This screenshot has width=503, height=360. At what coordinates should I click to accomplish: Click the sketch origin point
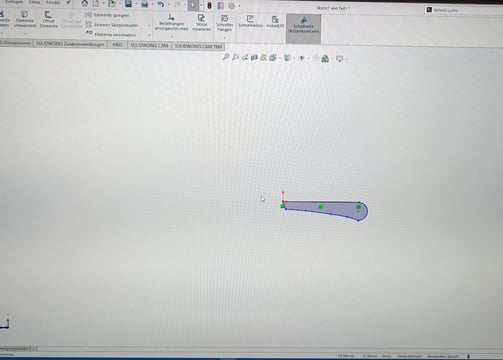[x=283, y=202]
